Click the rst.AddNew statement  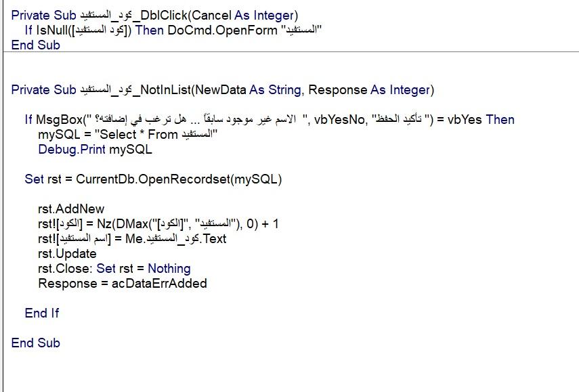click(x=71, y=209)
